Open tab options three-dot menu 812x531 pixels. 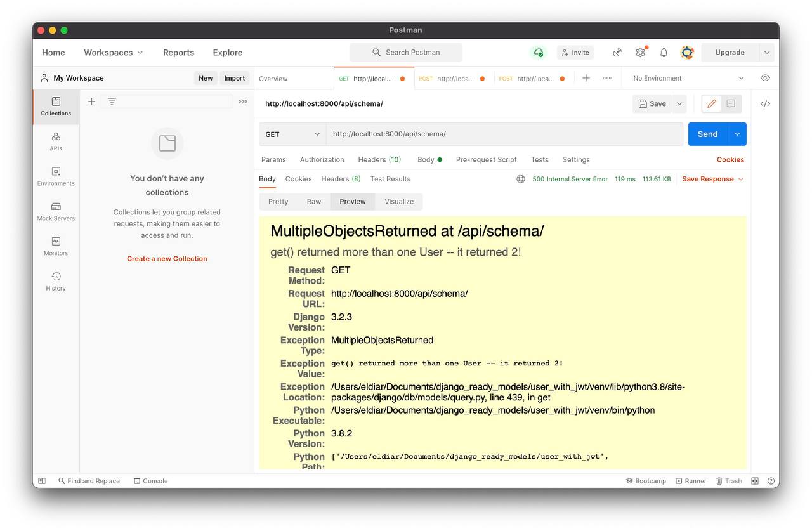tap(607, 78)
